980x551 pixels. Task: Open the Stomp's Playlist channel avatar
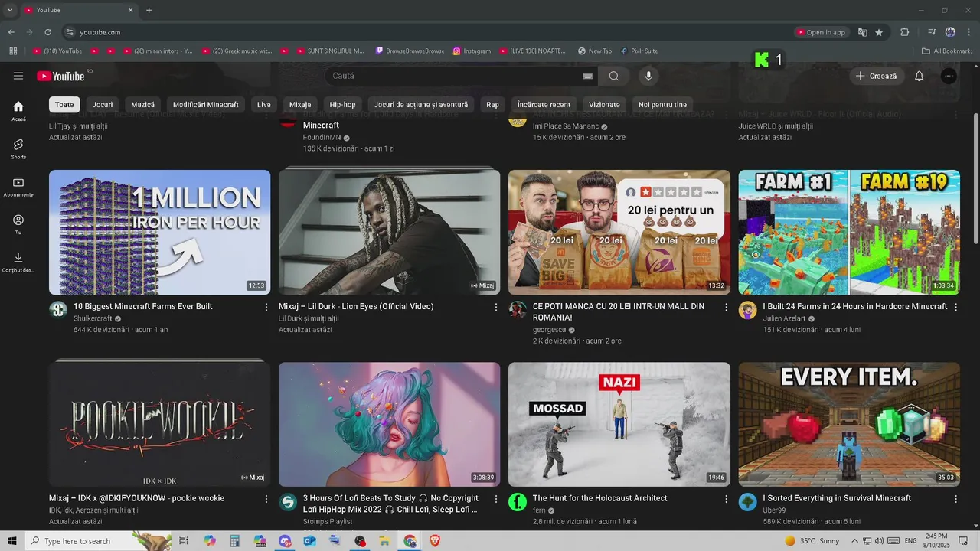[x=288, y=501]
